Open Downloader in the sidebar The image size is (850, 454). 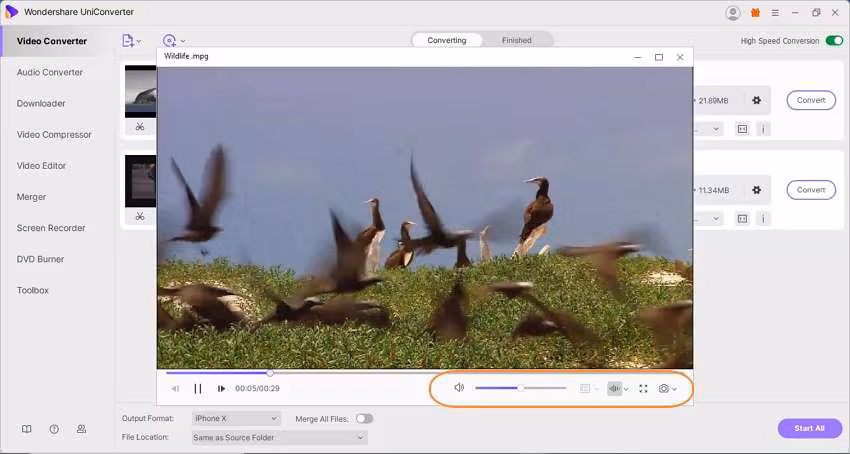click(x=41, y=103)
